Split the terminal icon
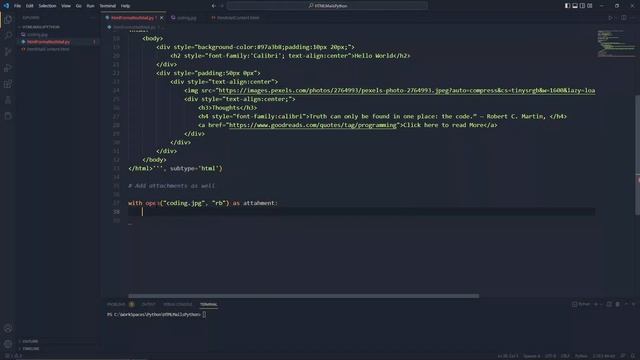The image size is (640, 360). (609, 304)
